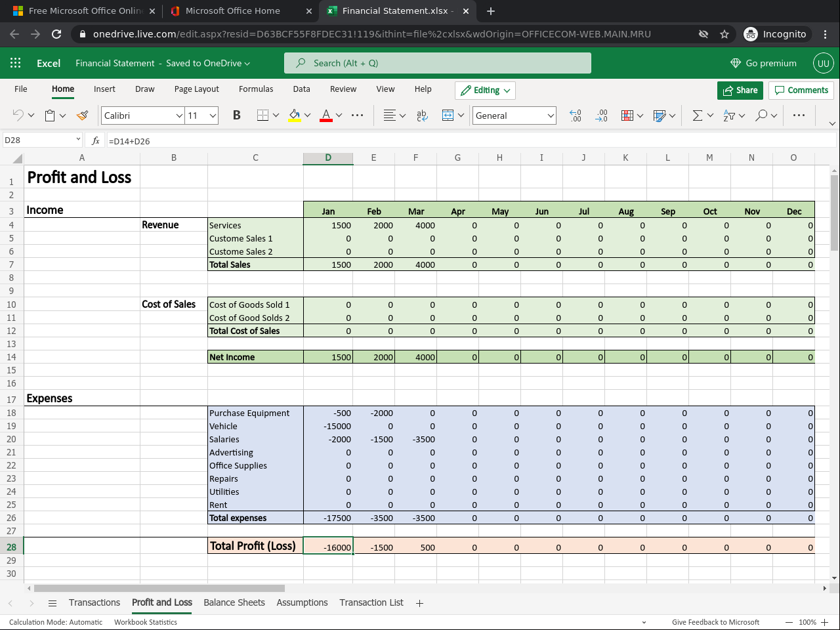The height and width of the screenshot is (630, 840).
Task: Apply the yellow fill color
Action: [295, 115]
